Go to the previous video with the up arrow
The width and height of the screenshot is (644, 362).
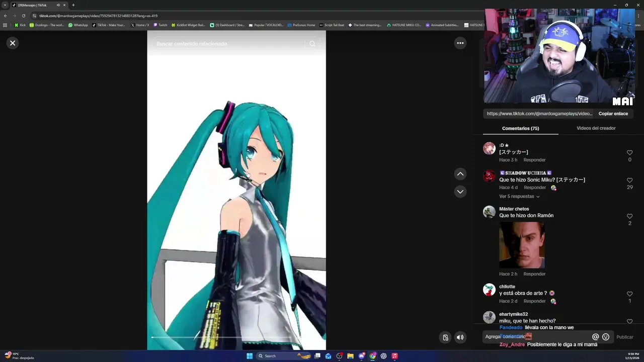pos(460,174)
